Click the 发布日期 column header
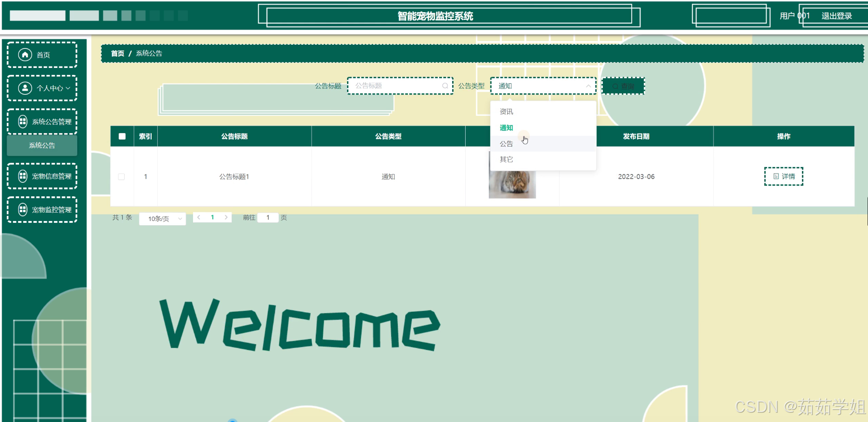 (x=636, y=136)
